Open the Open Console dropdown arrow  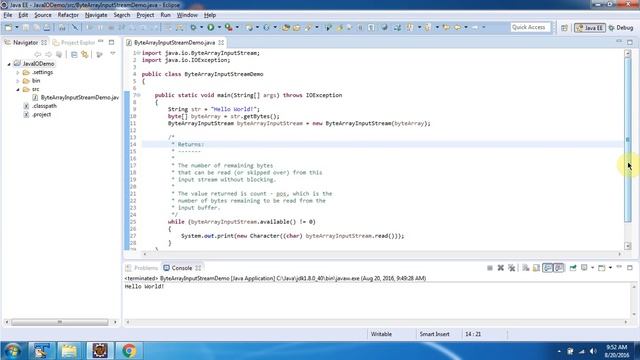[610, 268]
